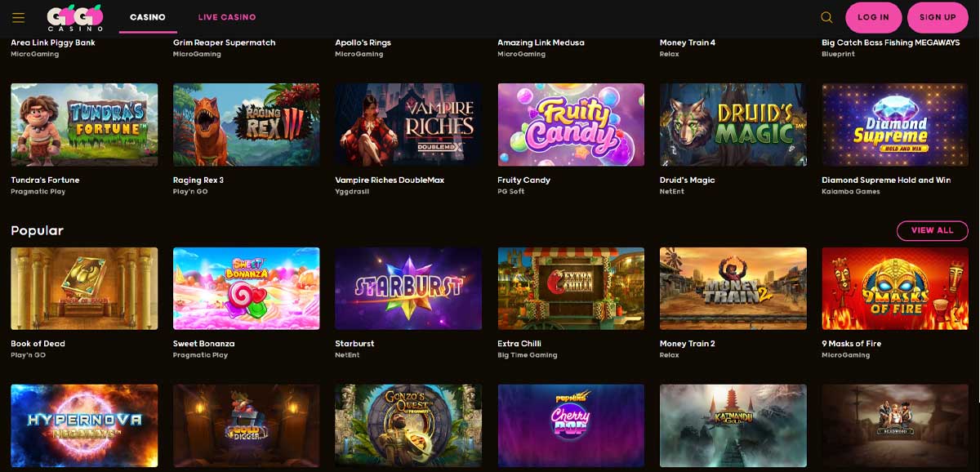Click MicroGaming under Apollo's Rings
The image size is (980, 472).
[x=359, y=54]
